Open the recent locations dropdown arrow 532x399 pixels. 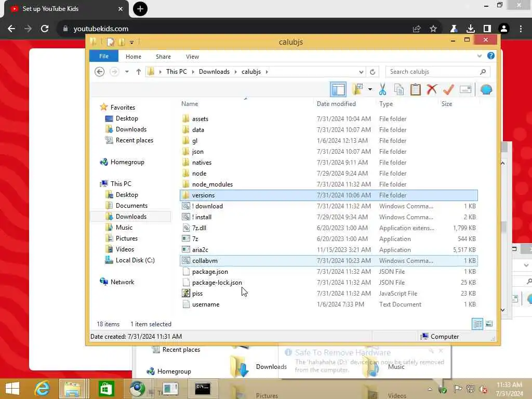pyautogui.click(x=127, y=72)
